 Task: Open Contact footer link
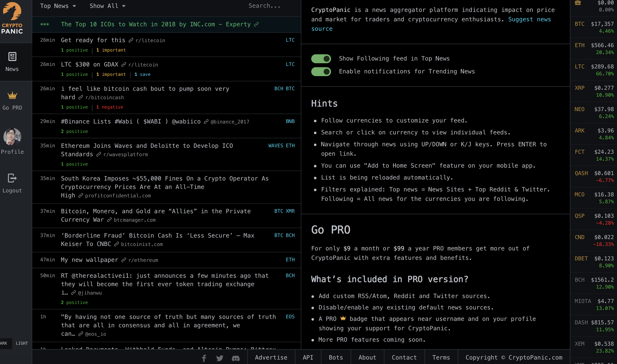(404, 357)
